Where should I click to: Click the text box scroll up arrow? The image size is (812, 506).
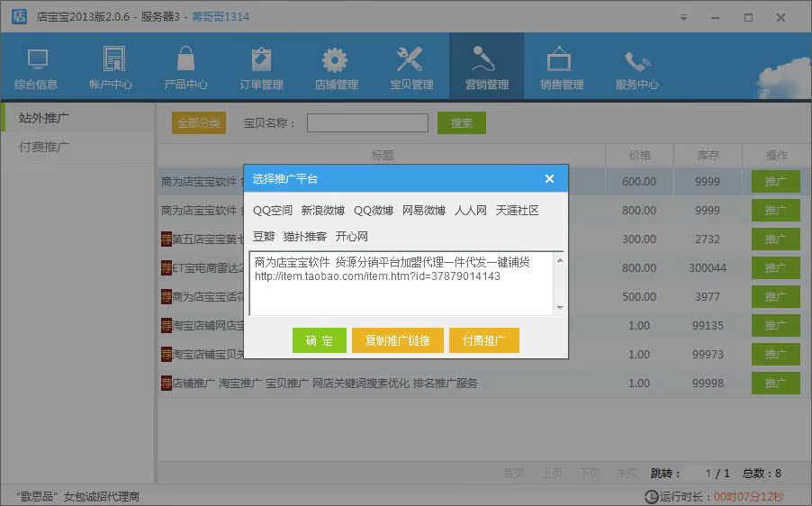(x=560, y=260)
